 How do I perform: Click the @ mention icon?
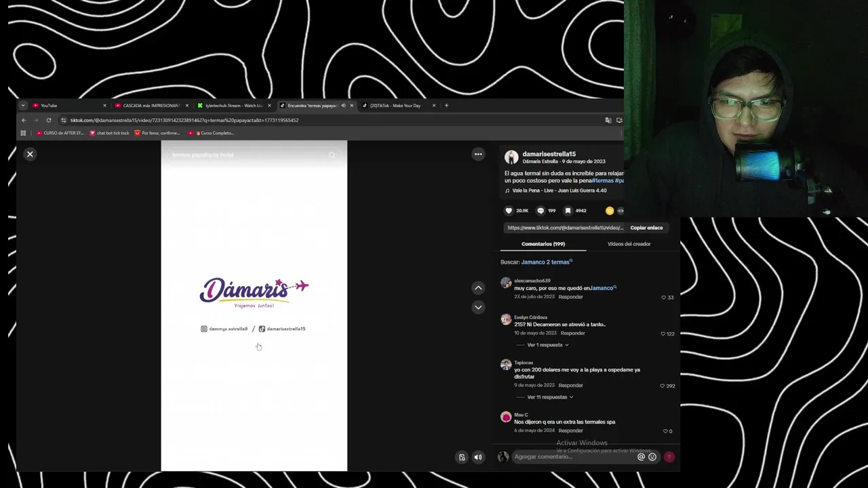coord(641,457)
